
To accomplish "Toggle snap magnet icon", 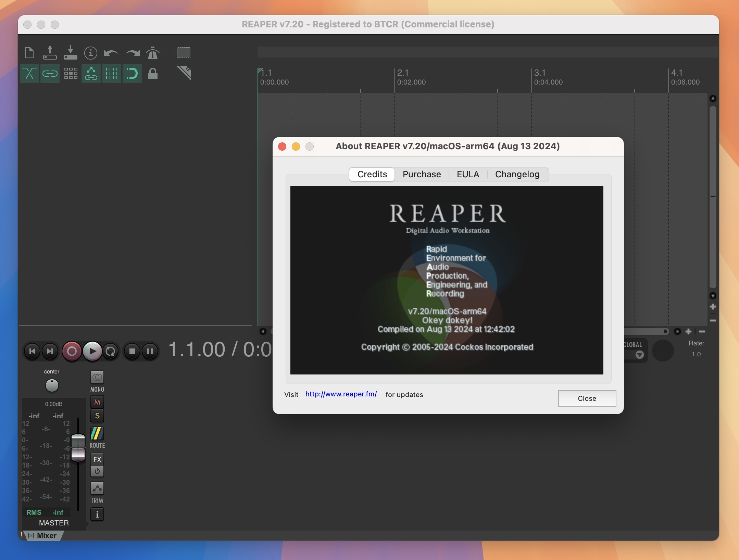I will click(132, 73).
